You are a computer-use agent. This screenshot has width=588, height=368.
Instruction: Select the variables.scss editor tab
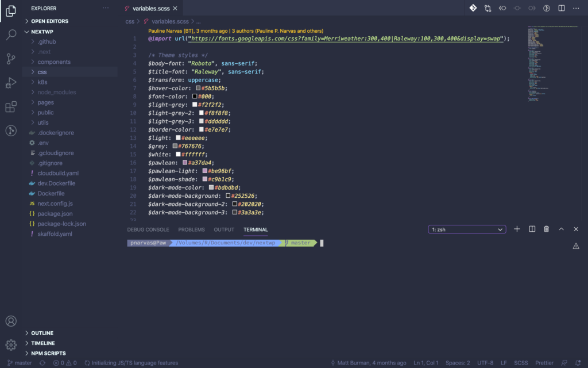[x=151, y=8]
